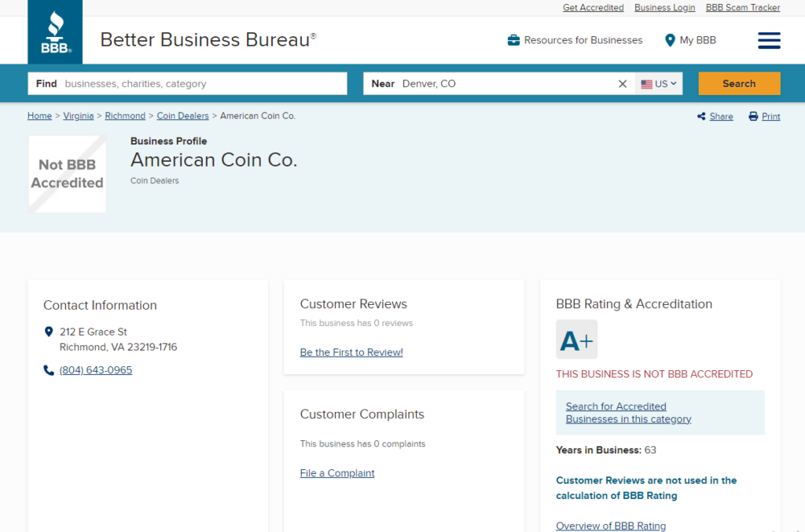Click the orange Search button
The image size is (805, 532).
[x=739, y=83]
